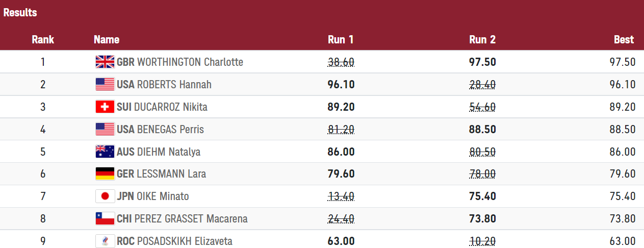Click the Rank column header
The width and height of the screenshot is (644, 248).
[x=43, y=40]
